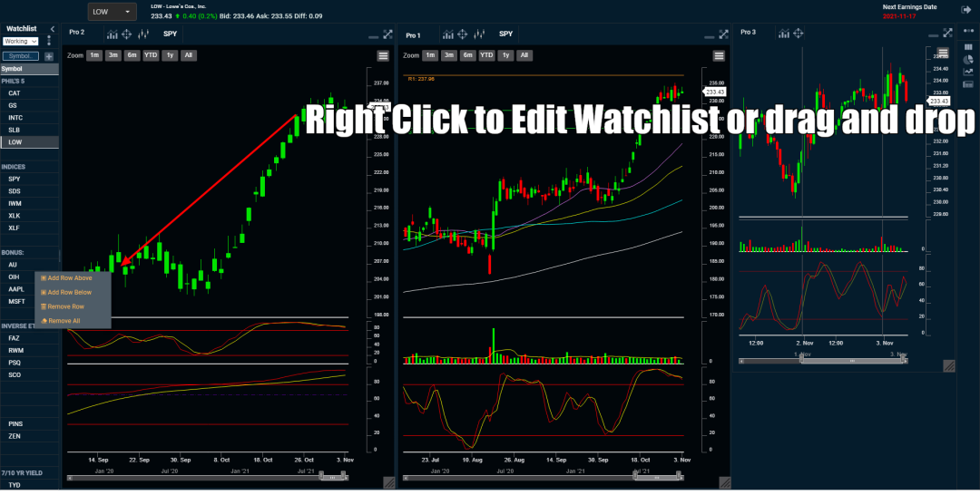Minimize the Pro 2 chart panel
The image size is (980, 495).
click(373, 37)
